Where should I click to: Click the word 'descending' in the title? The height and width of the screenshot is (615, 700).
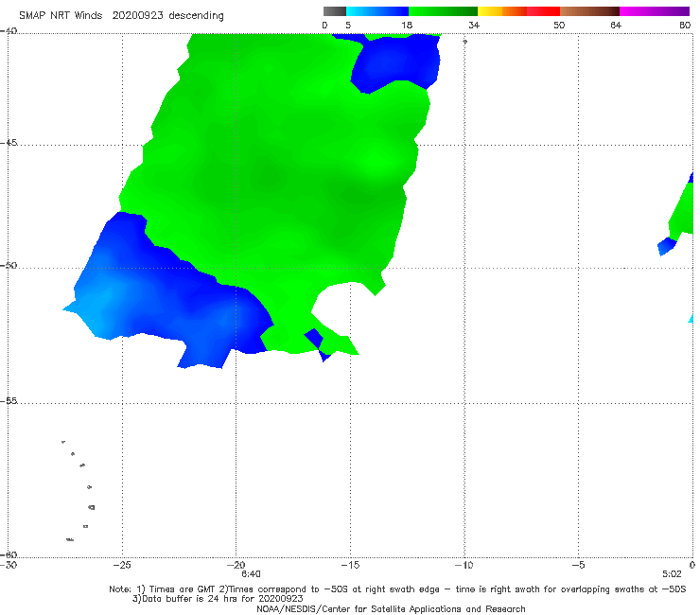[197, 16]
